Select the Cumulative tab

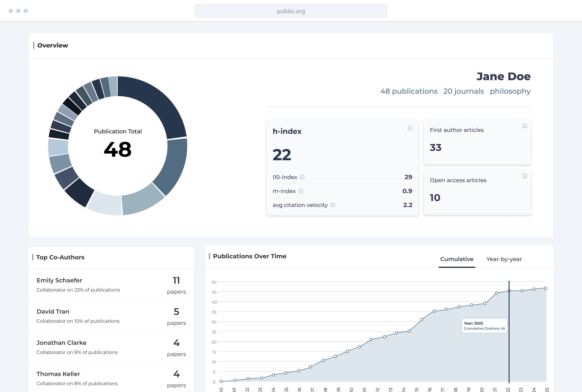click(457, 259)
